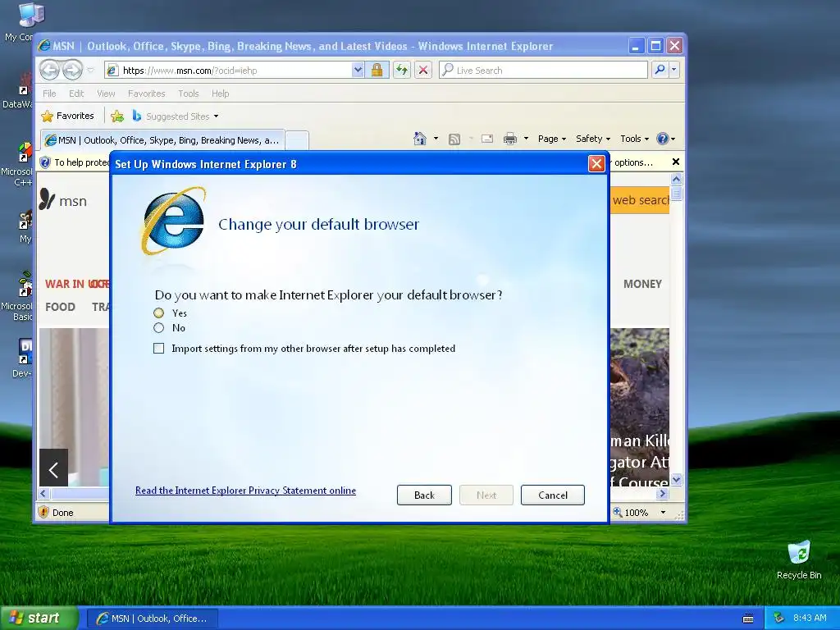Click the vertical scrollbar up arrow

(676, 179)
